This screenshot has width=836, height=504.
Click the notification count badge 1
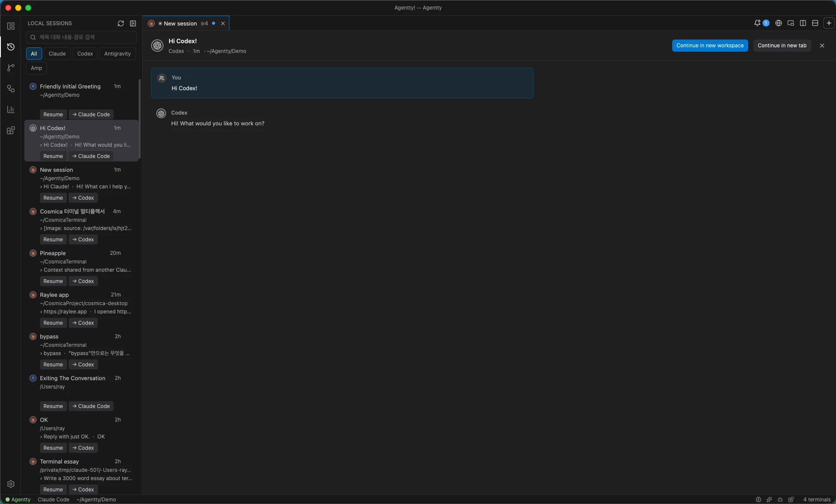click(766, 23)
